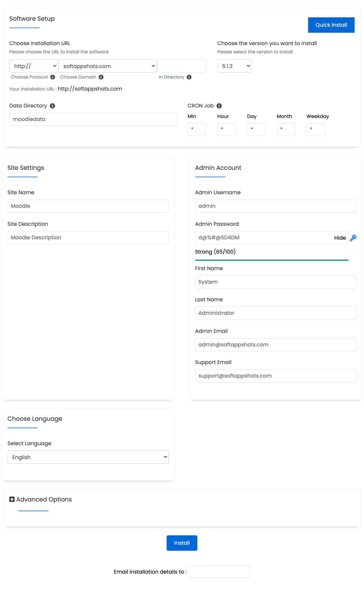The width and height of the screenshot is (364, 600).
Task: Click the Support Email field
Action: [276, 376]
